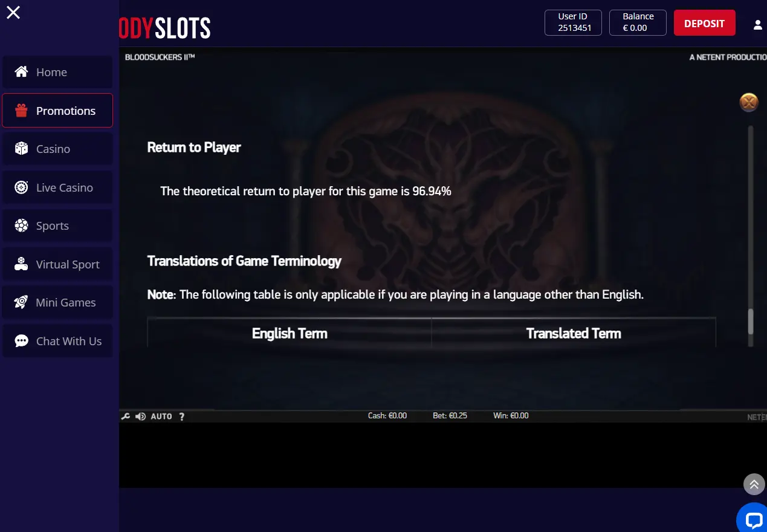Click the Note about non-English languages

click(395, 295)
